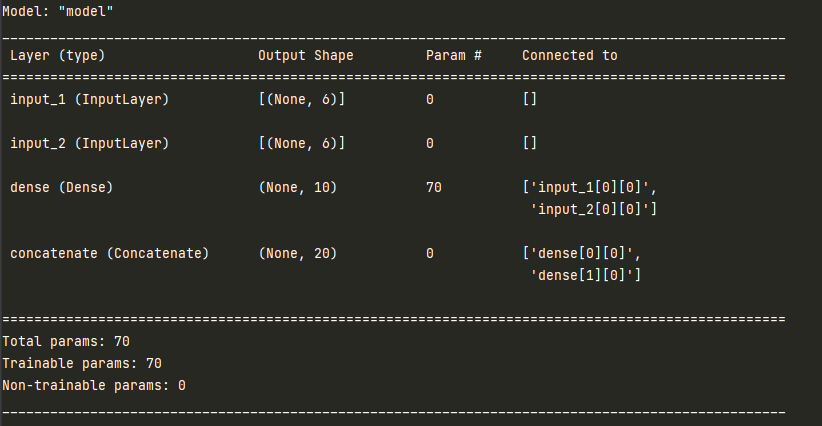Select the input_2 (InputLayer) row name
The height and width of the screenshot is (426, 822).
pos(89,143)
